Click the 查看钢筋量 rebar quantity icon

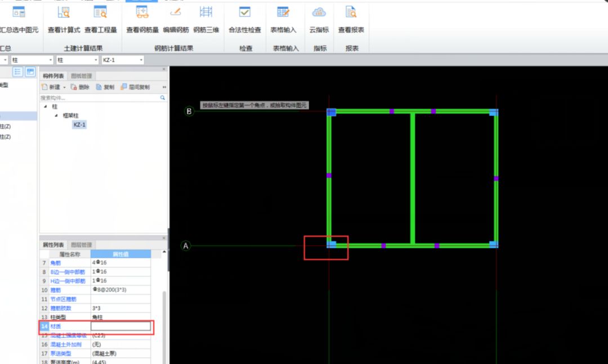pos(142,18)
